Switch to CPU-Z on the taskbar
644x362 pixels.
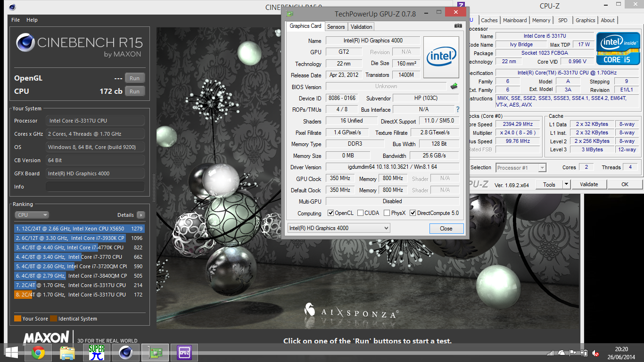pyautogui.click(x=184, y=353)
